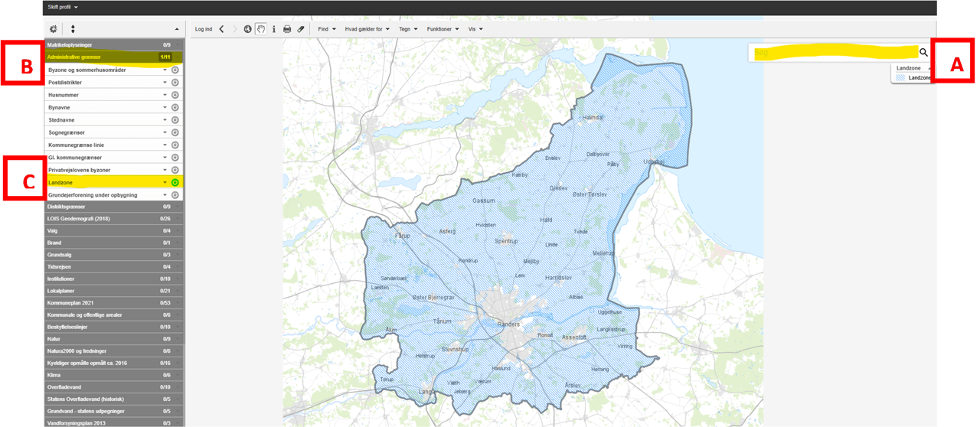Viewport: 980px width, 427px height.
Task: Activate the info tool icon
Action: point(273,29)
